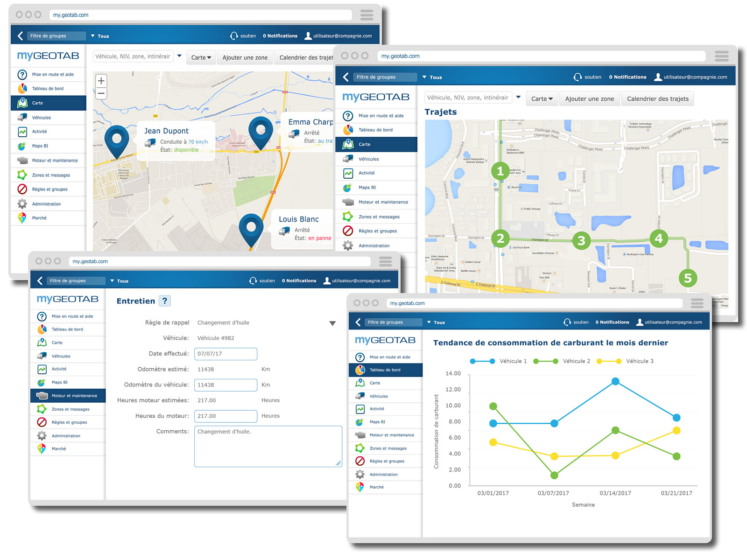Click Louis Blanc's blue map pin
Screen dimensions: 747x560
(x=251, y=231)
